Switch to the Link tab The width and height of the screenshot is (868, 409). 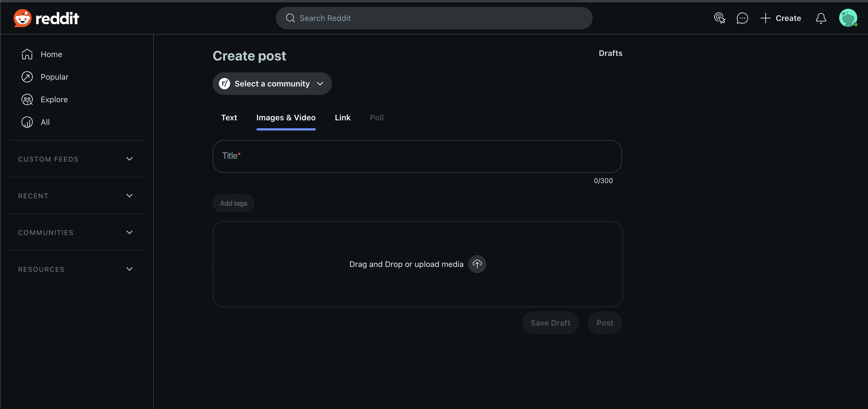coord(342,118)
